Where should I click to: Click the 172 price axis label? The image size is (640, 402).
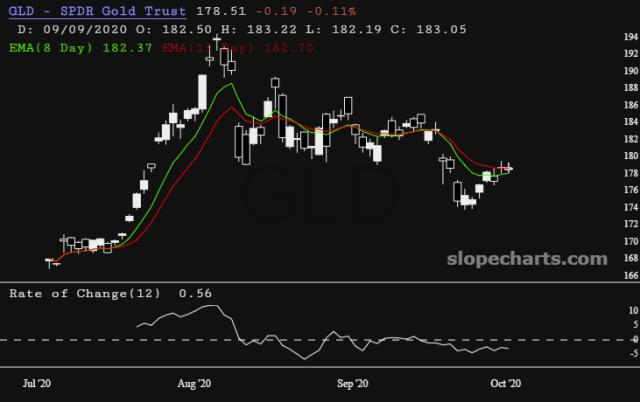coord(631,224)
